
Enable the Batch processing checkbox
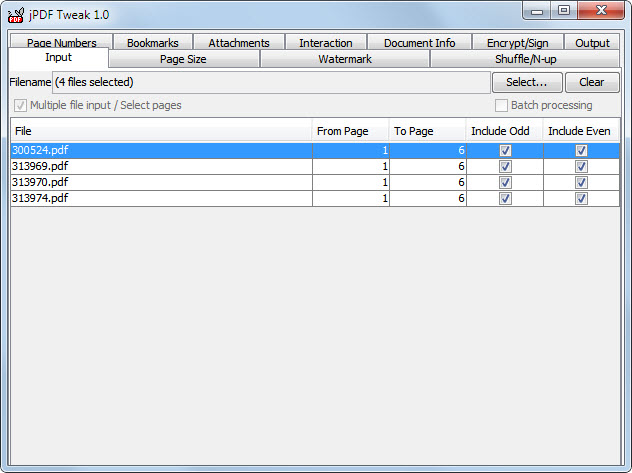(x=502, y=106)
